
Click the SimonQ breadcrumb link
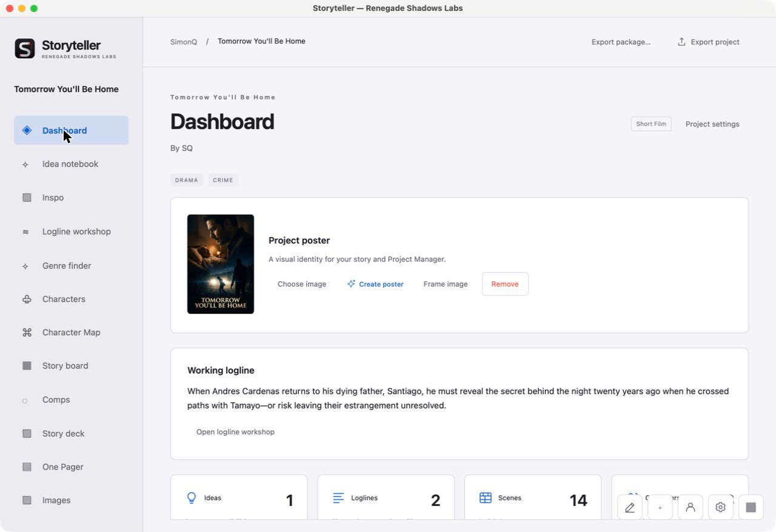(x=184, y=42)
